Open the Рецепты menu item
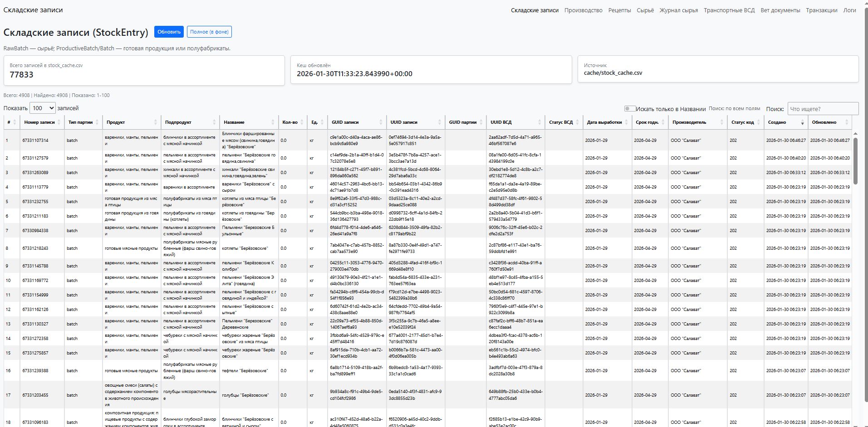The image size is (868, 427). (619, 10)
